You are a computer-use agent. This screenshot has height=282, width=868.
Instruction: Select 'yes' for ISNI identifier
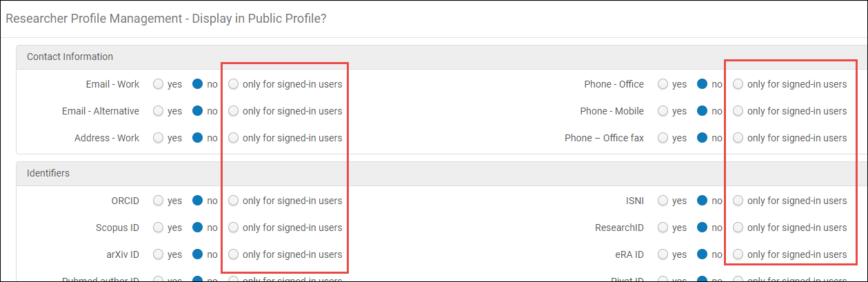click(663, 201)
